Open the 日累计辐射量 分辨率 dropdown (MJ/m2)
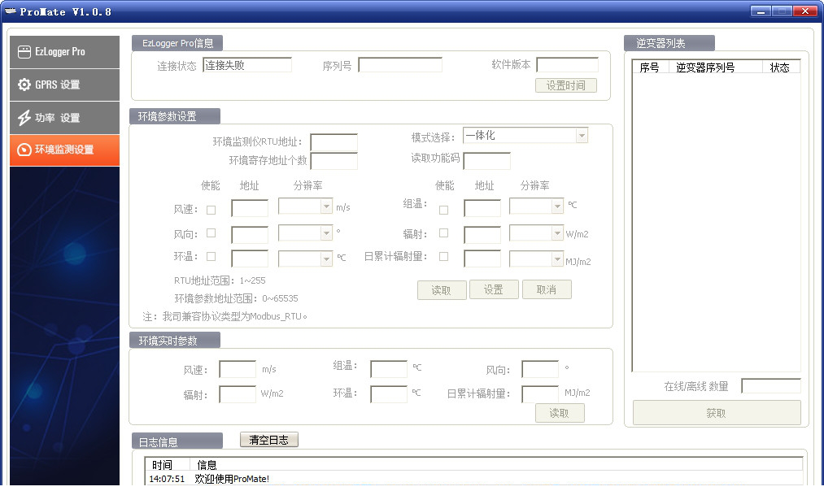 [537, 259]
